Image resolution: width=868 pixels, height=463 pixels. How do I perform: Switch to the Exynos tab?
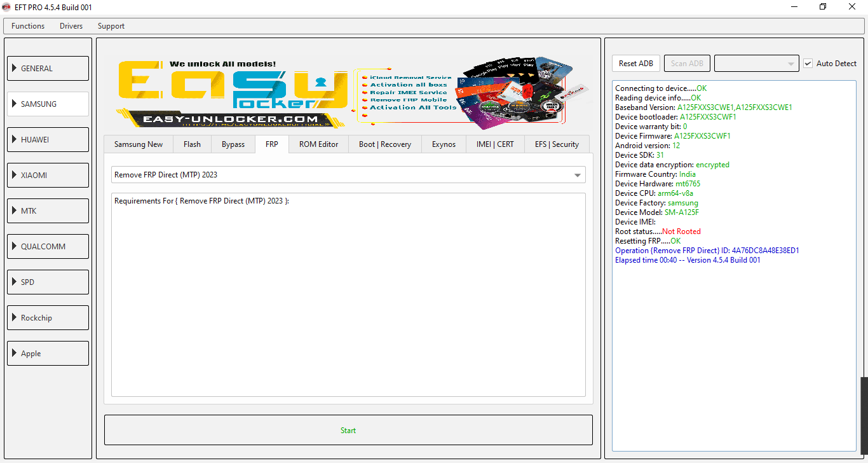tap(444, 144)
